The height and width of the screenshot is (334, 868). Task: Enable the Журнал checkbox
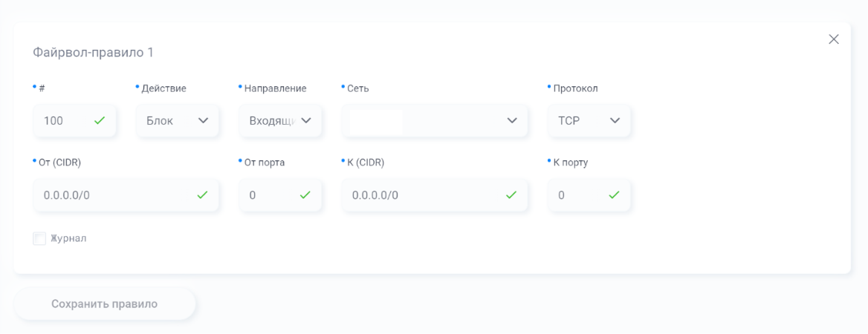coord(39,238)
